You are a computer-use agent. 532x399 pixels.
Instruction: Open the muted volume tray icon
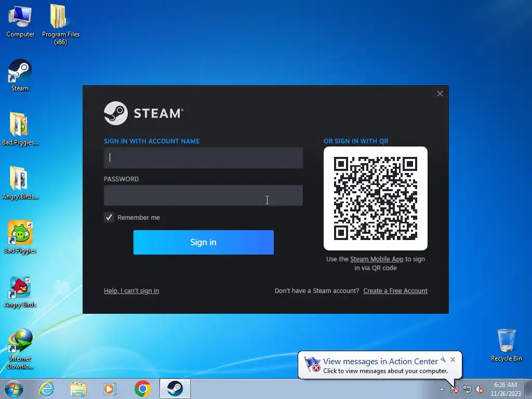[480, 390]
